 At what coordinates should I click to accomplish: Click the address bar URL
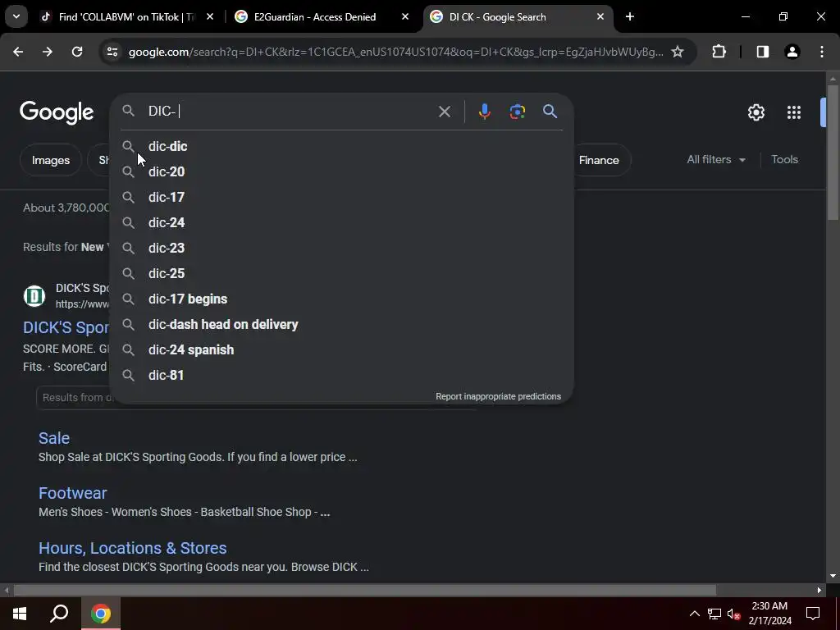[395, 52]
